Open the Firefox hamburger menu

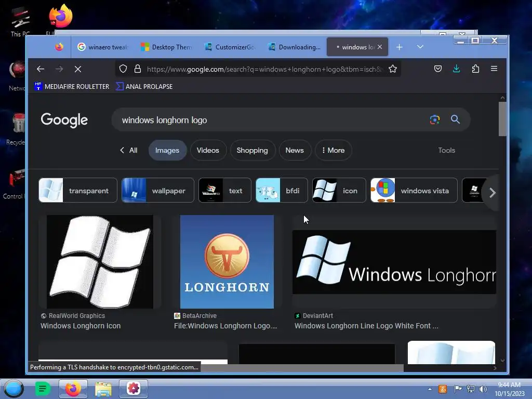[x=494, y=69]
